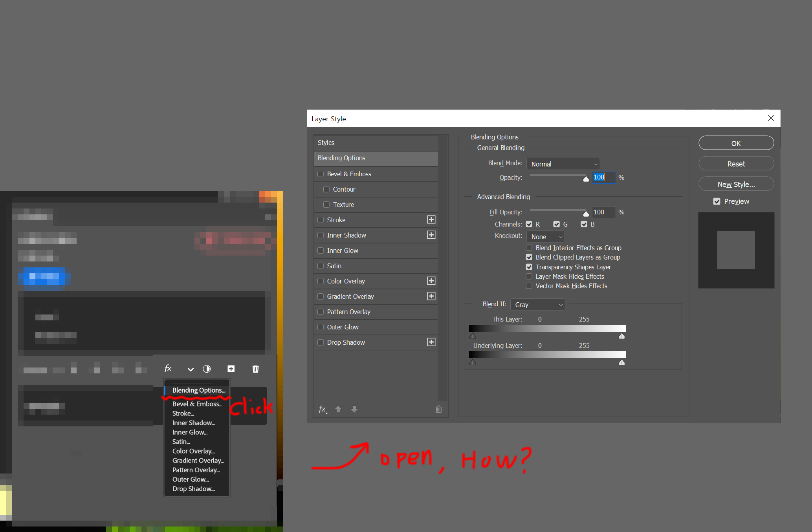The image size is (812, 532).
Task: Enable the Bevel & Emboss checkbox
Action: 321,174
